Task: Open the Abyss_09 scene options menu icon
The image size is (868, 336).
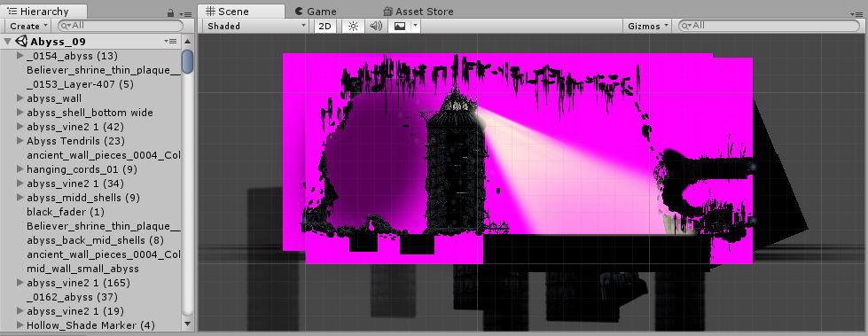Action: click(170, 42)
